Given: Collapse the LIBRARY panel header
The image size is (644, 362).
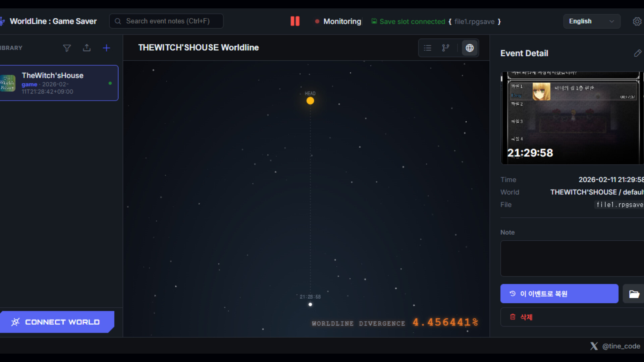Looking at the screenshot, I should pos(11,48).
